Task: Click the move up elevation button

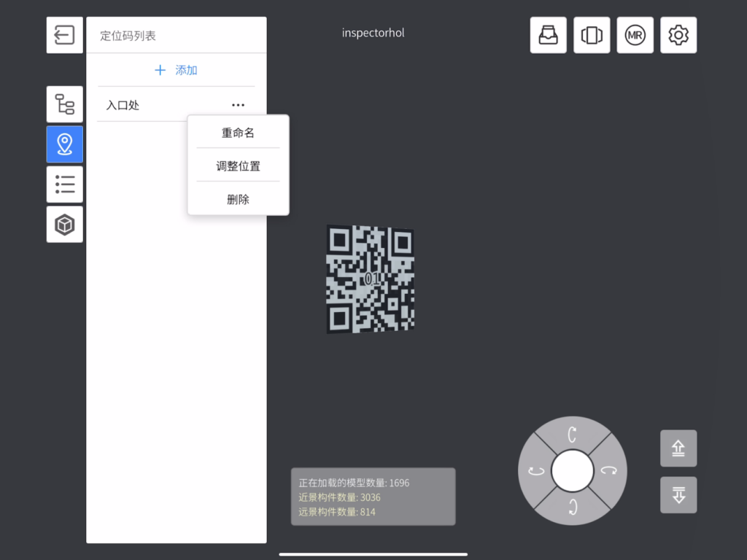Action: [x=678, y=448]
